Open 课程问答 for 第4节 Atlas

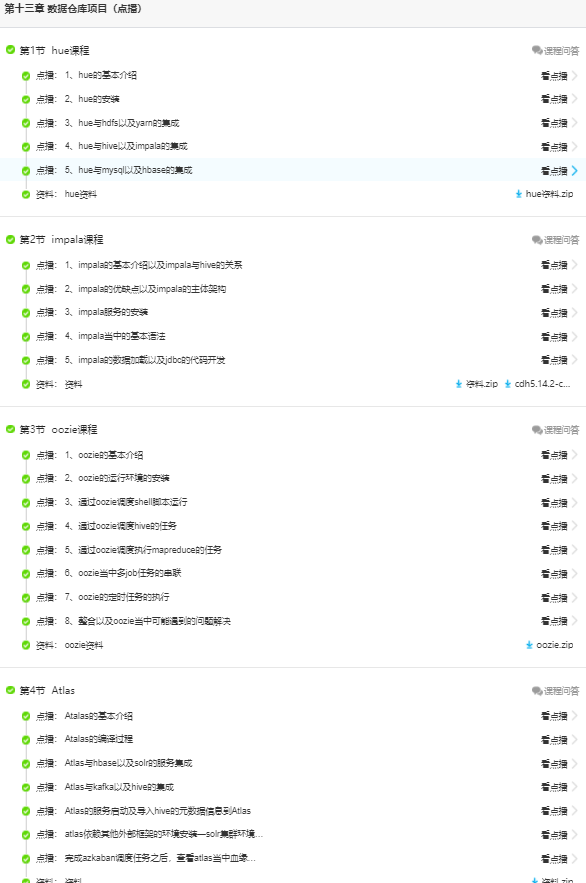point(556,690)
